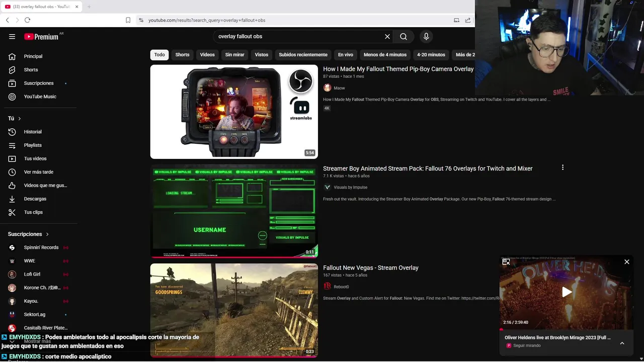Click the browser address bar URL

coord(207,20)
